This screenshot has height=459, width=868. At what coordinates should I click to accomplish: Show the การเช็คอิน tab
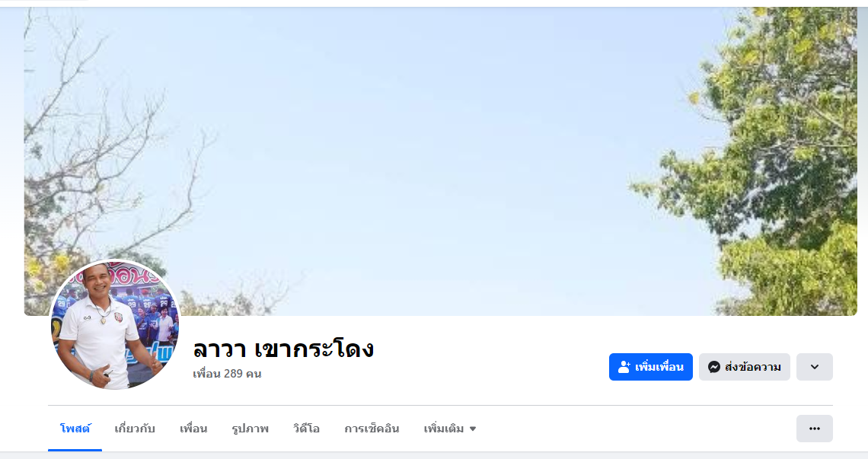pyautogui.click(x=372, y=429)
